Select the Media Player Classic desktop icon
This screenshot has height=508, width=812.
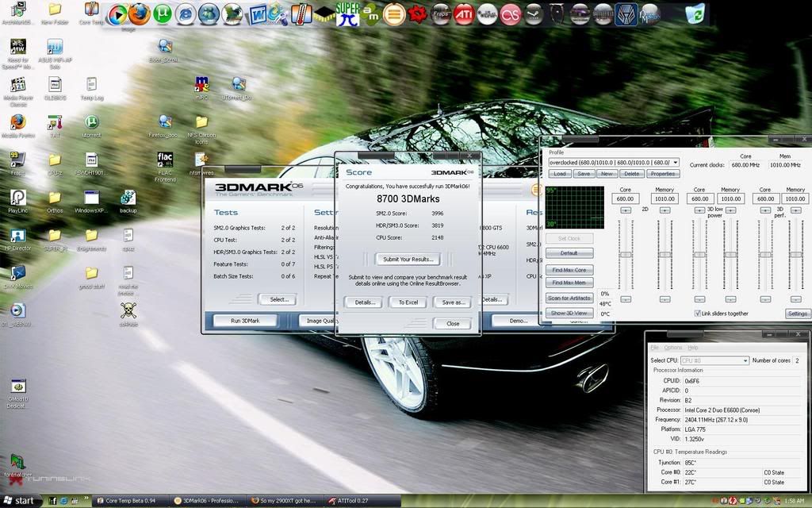tap(17, 92)
